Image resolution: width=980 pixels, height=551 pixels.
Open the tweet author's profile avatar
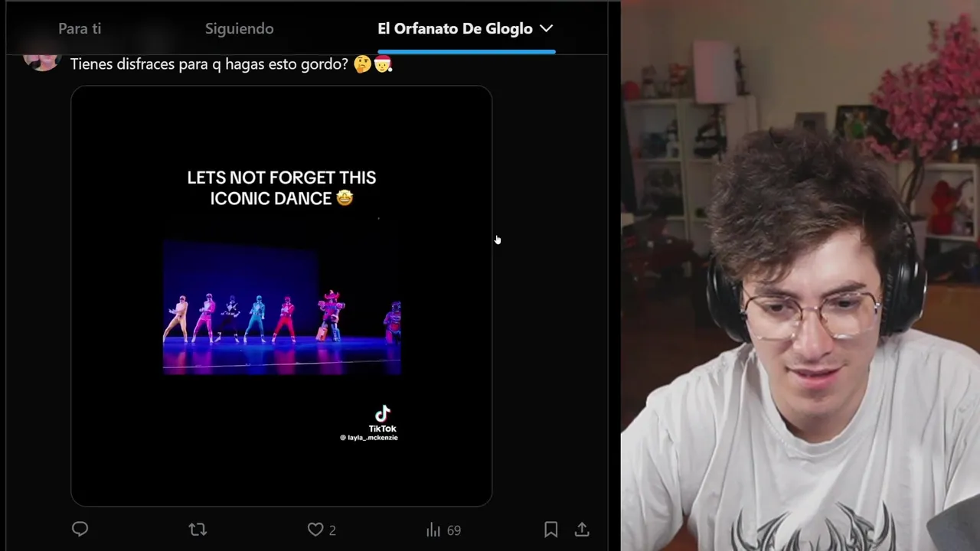point(42,61)
